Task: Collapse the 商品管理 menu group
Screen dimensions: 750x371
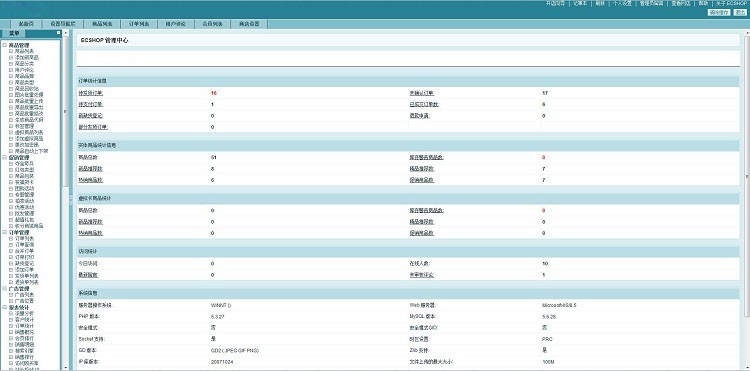Action: pos(4,45)
